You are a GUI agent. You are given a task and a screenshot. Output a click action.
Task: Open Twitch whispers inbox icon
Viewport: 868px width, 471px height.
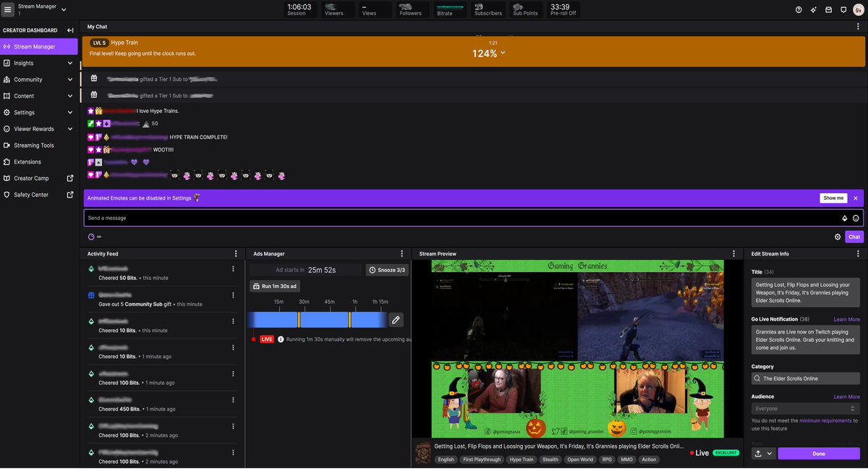pos(827,9)
